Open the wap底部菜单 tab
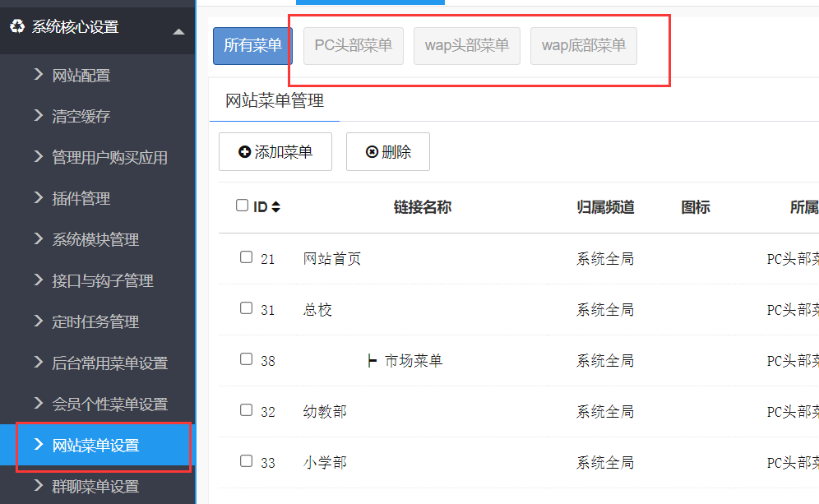This screenshot has width=819, height=504. [x=584, y=45]
